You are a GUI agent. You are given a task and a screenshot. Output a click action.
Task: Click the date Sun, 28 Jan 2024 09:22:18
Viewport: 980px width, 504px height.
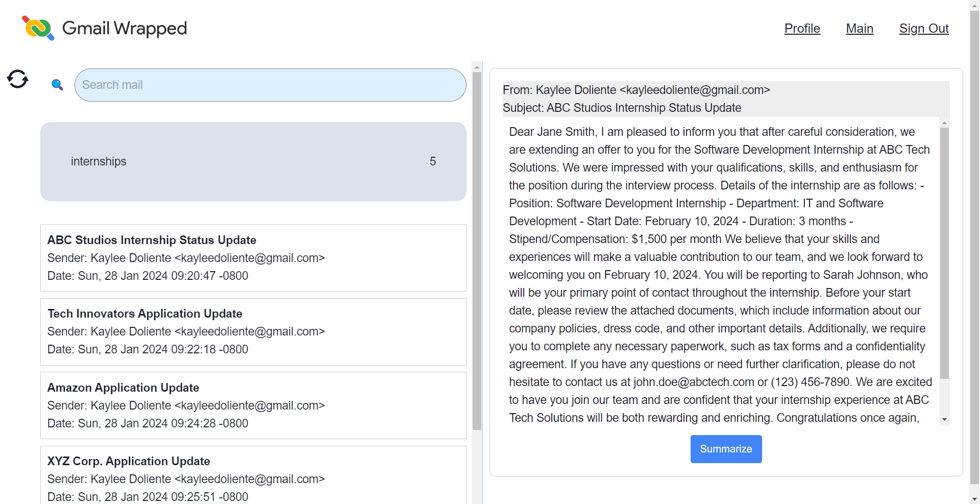click(x=147, y=349)
